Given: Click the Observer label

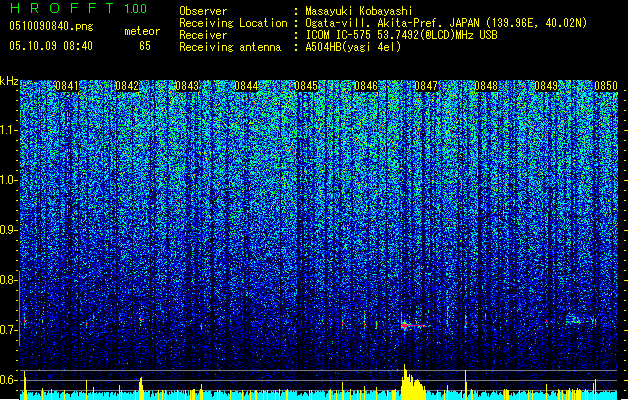Looking at the screenshot, I should pyautogui.click(x=203, y=11).
